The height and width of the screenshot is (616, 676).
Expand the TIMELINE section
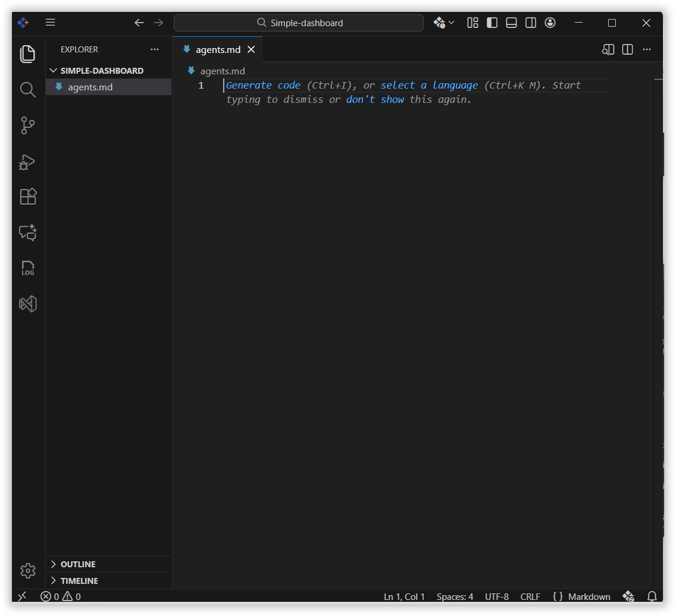(x=108, y=581)
